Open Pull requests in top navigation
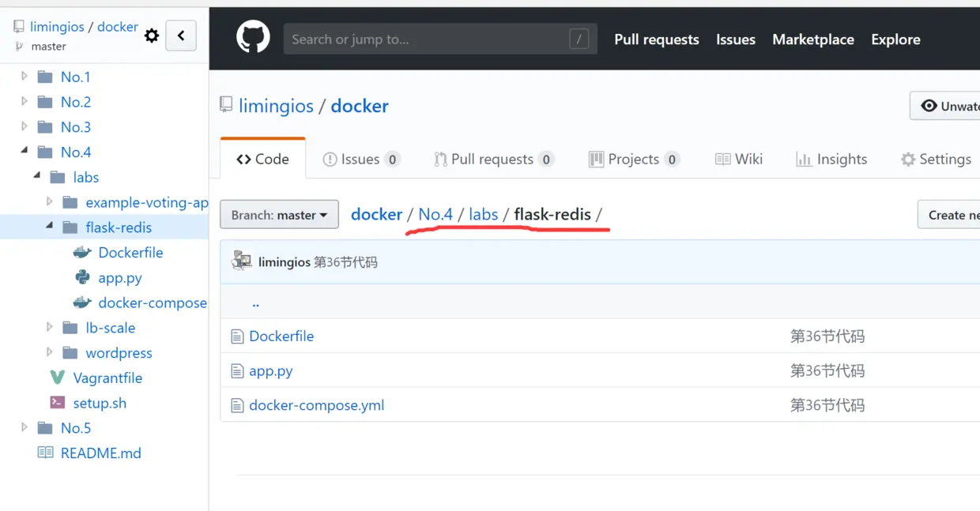980x511 pixels. (x=657, y=39)
